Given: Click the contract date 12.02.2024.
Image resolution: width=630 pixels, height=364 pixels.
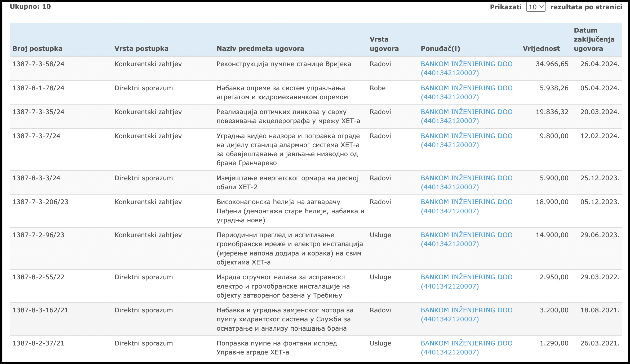Looking at the screenshot, I should [600, 136].
